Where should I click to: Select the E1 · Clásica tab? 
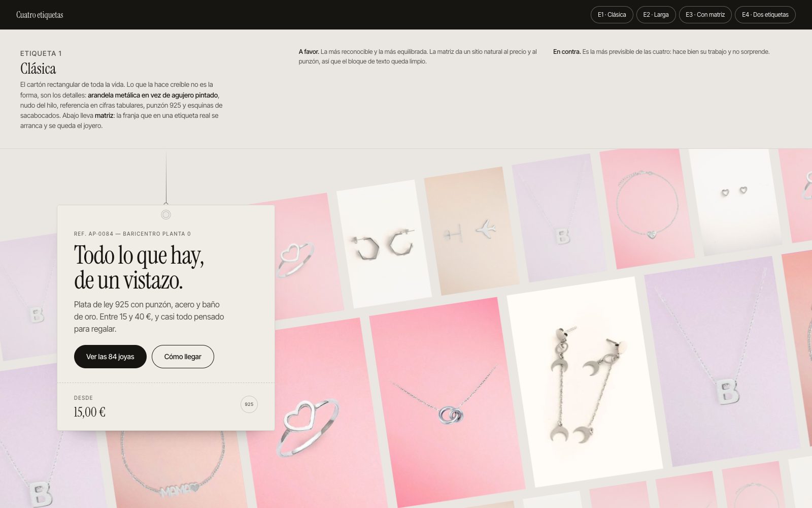pos(612,15)
